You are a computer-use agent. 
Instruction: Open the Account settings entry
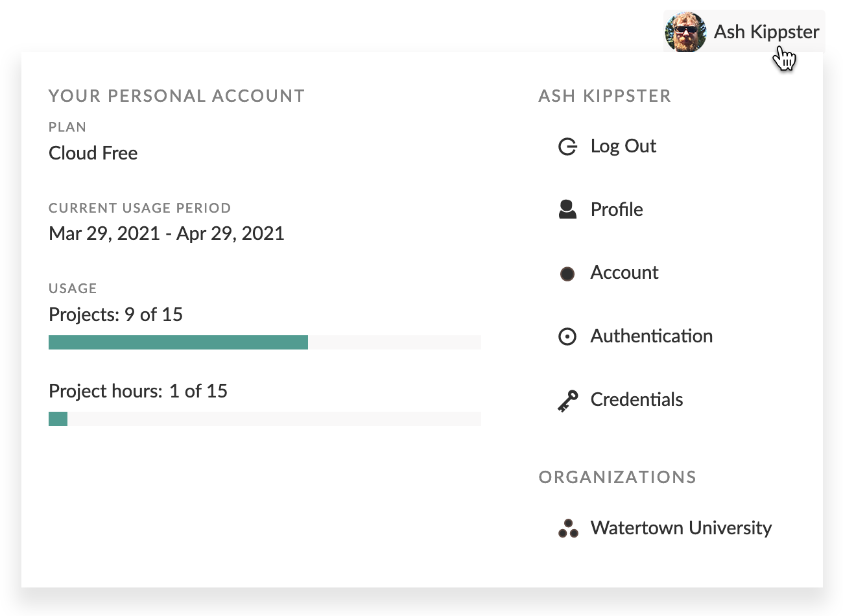[x=624, y=273]
